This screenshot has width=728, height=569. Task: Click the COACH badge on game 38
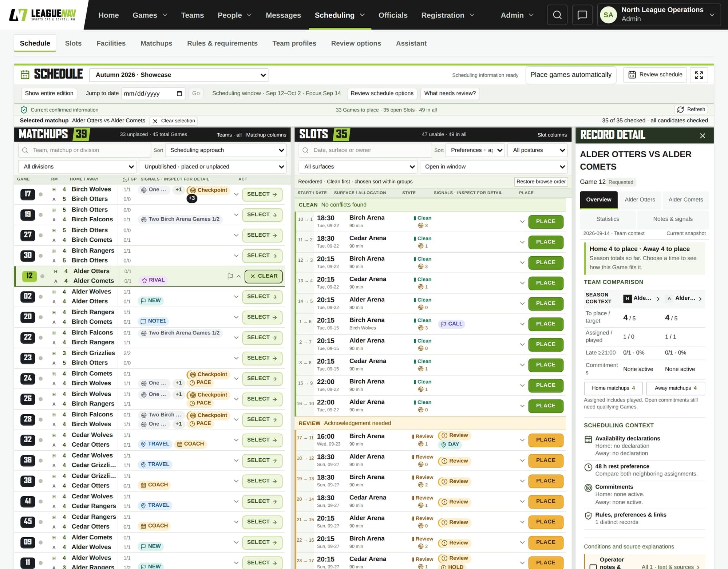154,485
